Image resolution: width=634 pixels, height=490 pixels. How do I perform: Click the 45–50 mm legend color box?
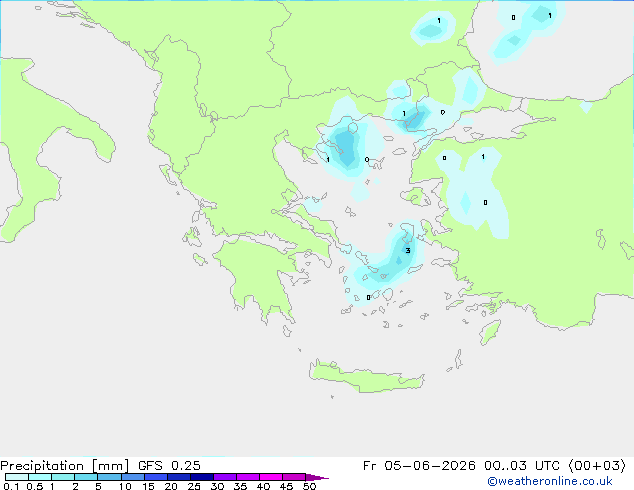tap(294, 477)
